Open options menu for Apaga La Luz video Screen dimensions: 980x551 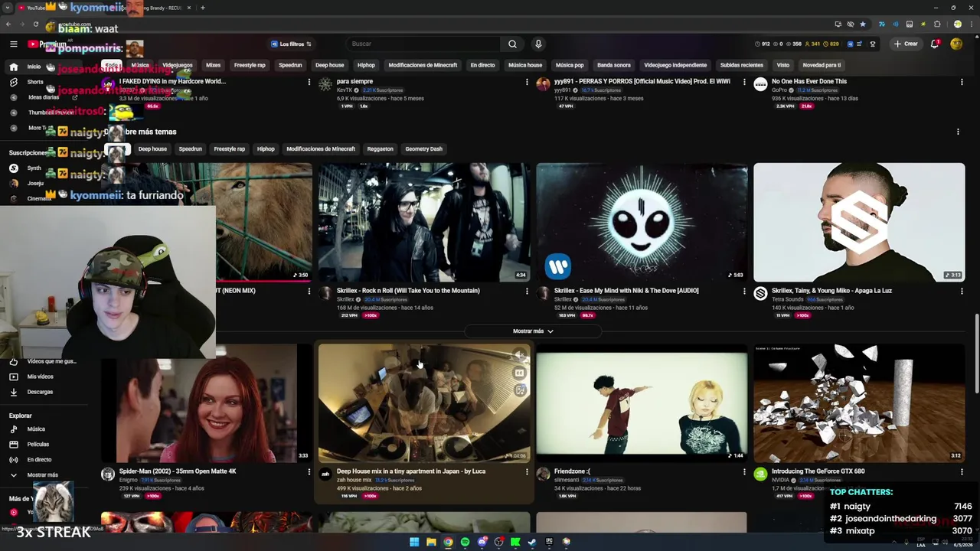(x=962, y=291)
